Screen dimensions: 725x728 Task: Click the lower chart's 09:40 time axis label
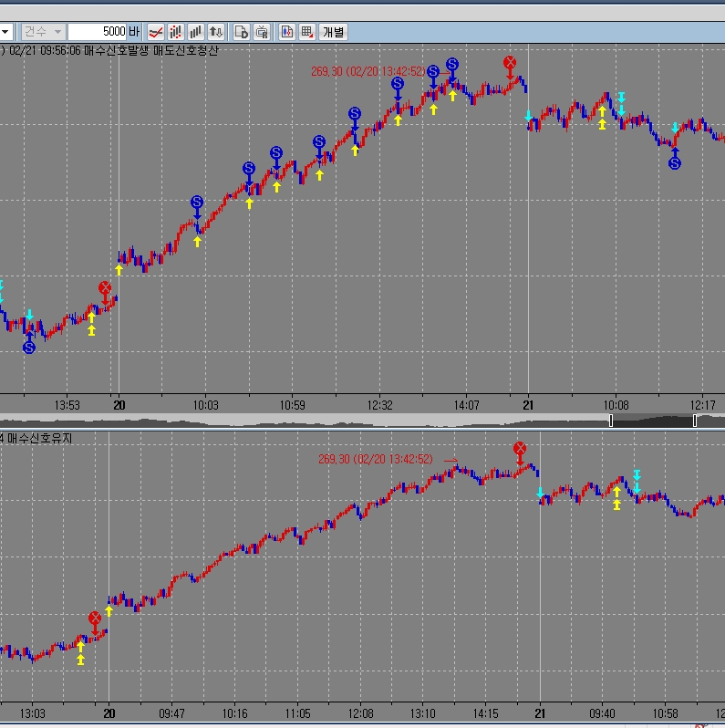[x=603, y=713]
